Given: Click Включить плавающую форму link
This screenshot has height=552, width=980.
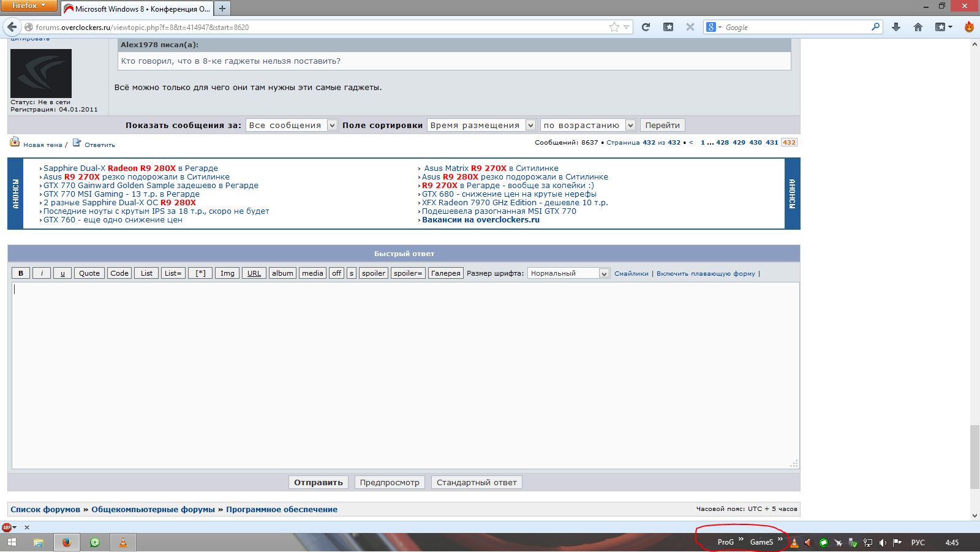Looking at the screenshot, I should 706,274.
